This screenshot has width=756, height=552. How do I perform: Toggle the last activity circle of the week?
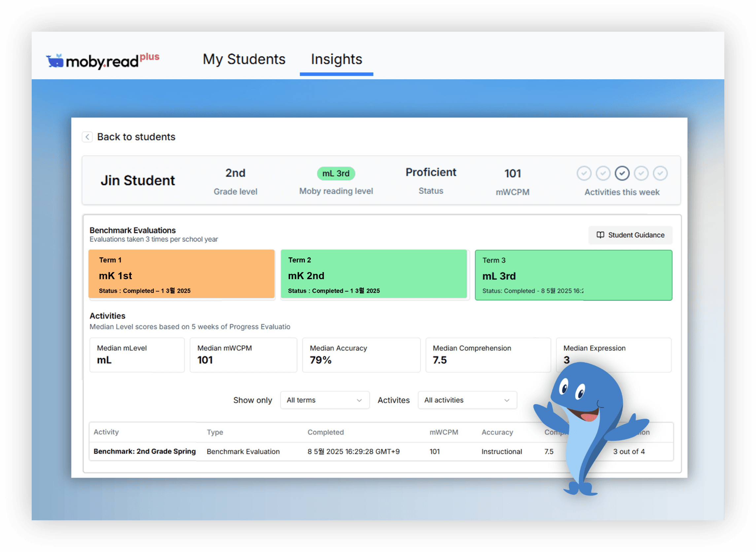point(661,173)
